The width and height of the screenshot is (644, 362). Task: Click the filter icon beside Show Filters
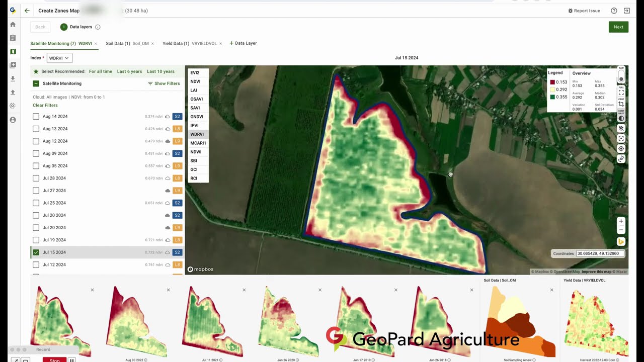(150, 83)
